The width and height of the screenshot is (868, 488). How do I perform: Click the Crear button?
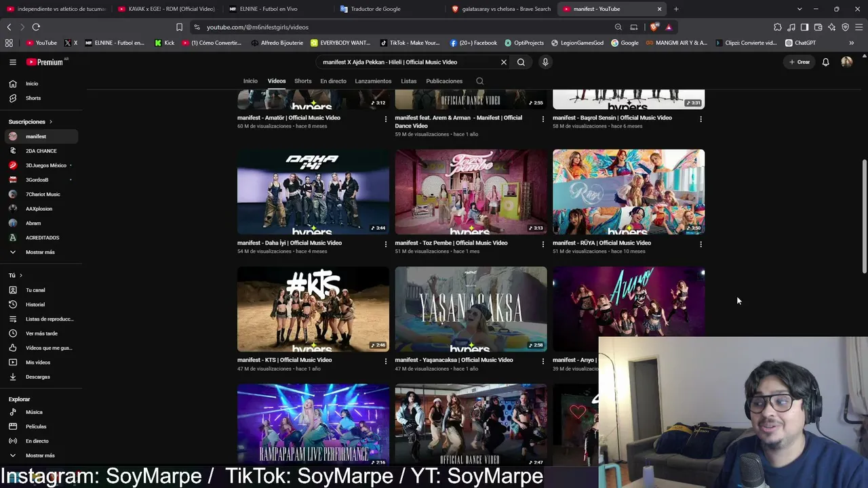[x=800, y=62]
